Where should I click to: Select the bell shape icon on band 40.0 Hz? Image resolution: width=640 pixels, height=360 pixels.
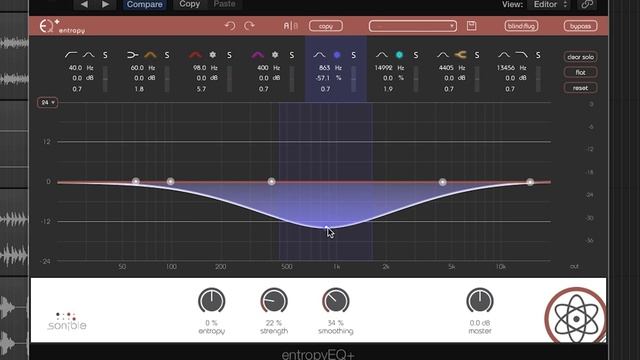click(89, 55)
